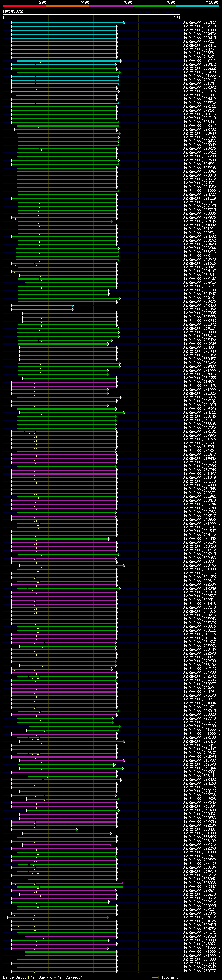Select hit label UniRef100_Q6ATT7
The height and width of the screenshot is (980, 222).
coord(199,971)
